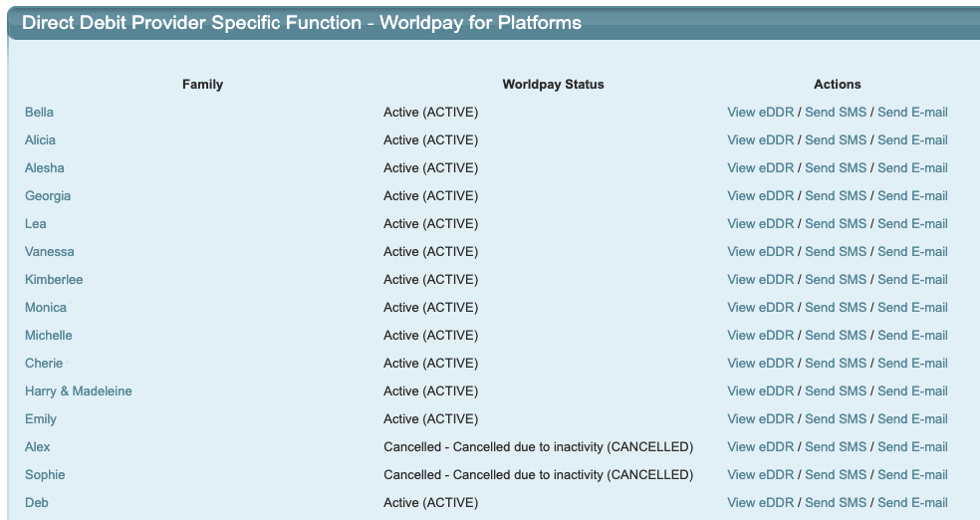Send E-mail to Deb
Image resolution: width=980 pixels, height=520 pixels.
[x=912, y=502]
